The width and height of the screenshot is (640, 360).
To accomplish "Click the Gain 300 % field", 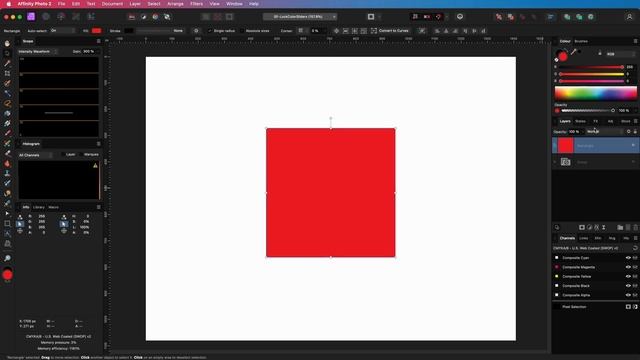I will (x=89, y=51).
